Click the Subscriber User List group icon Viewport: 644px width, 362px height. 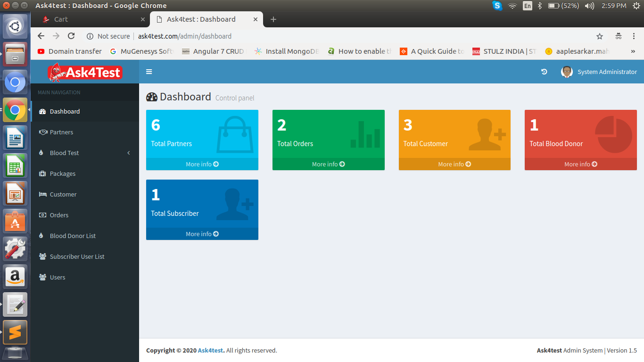click(42, 257)
